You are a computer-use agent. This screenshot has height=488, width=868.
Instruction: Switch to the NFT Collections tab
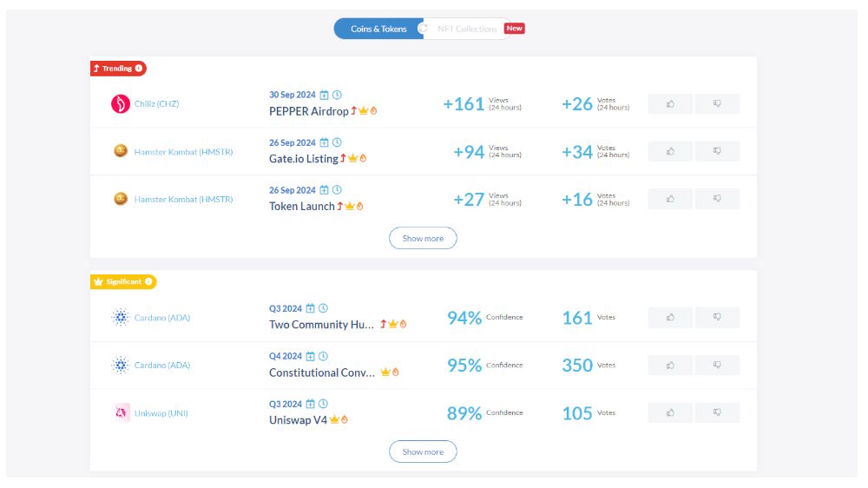coord(467,29)
